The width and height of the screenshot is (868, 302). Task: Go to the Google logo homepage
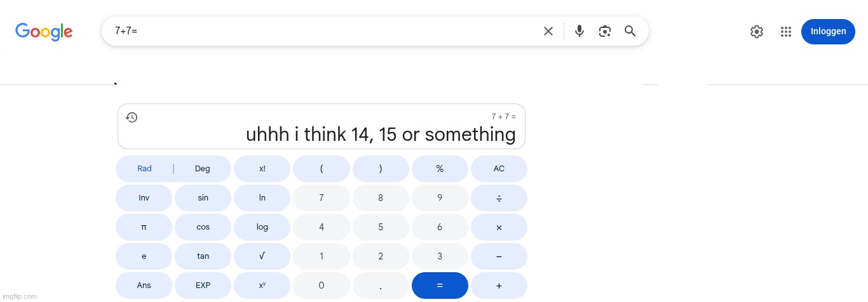pos(44,32)
